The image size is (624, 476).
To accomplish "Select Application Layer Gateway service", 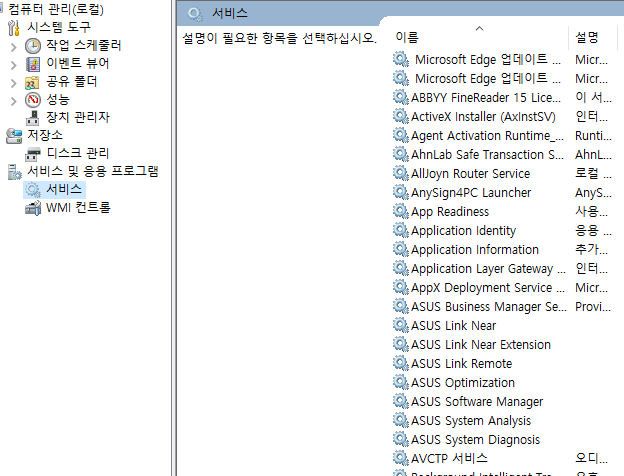I will pos(488,269).
